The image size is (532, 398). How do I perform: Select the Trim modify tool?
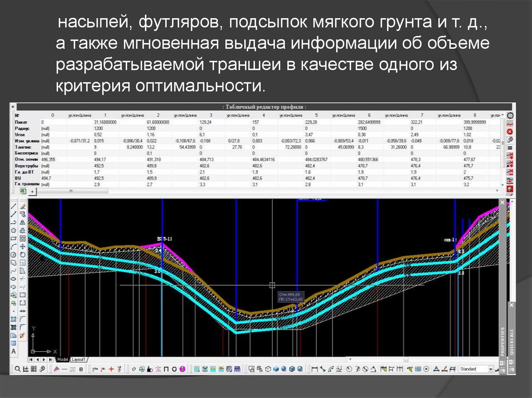click(x=22, y=279)
